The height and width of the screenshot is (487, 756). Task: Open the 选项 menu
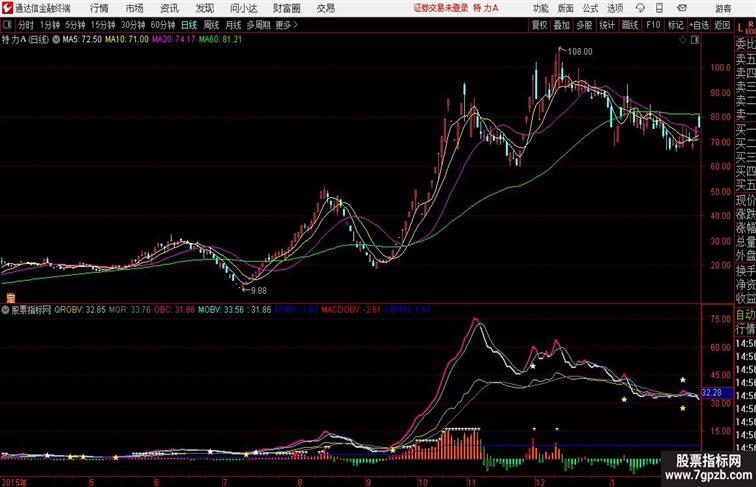click(615, 8)
